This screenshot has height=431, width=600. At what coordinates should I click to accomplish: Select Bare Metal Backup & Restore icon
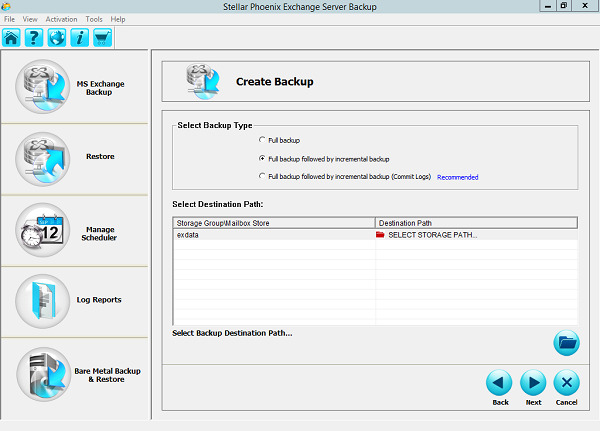(x=44, y=374)
